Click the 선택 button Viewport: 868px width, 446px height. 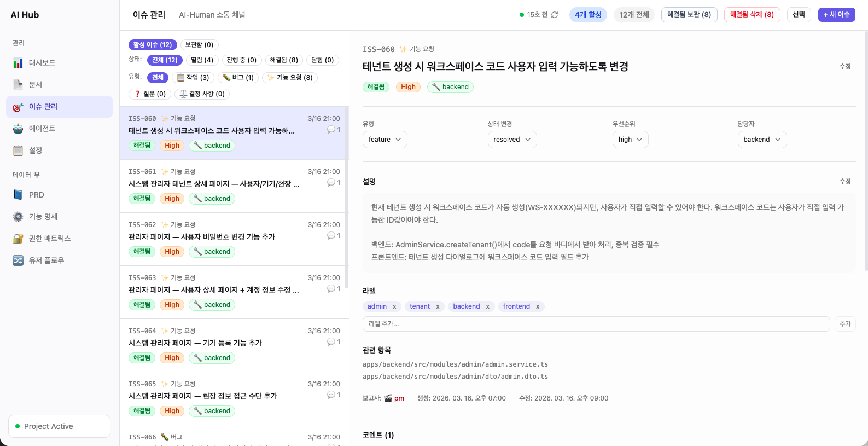click(799, 15)
